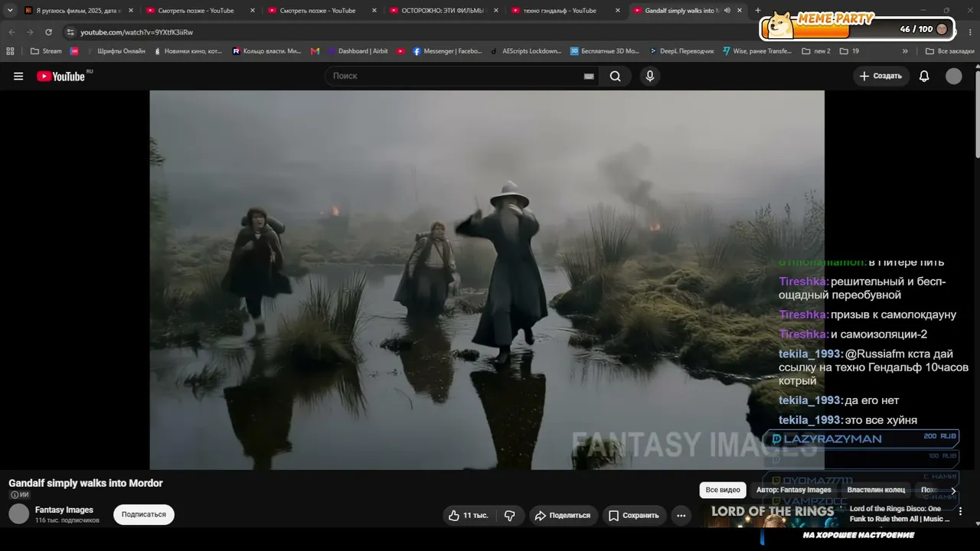Like the video with thumbs up
The height and width of the screenshot is (551, 980).
click(x=467, y=516)
